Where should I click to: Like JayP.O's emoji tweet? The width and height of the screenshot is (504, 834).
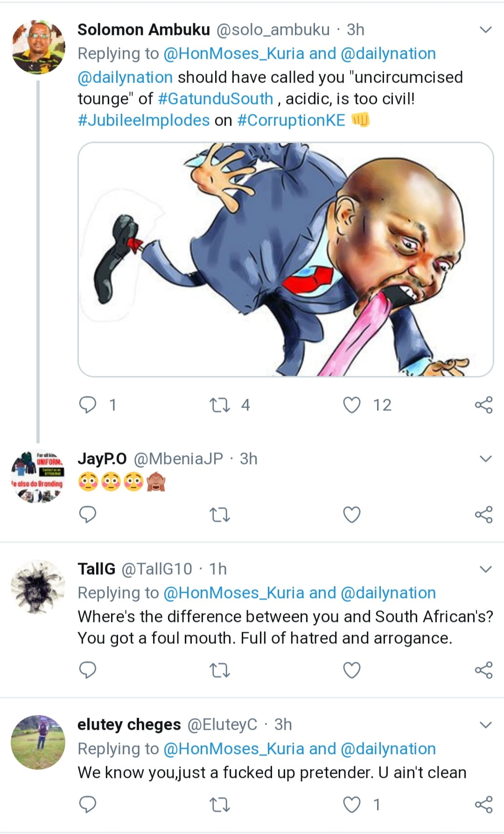[352, 515]
